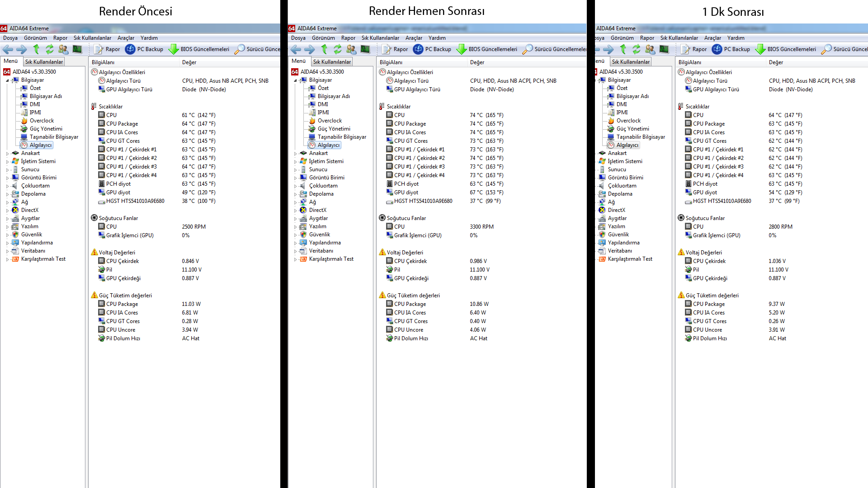Open PC Backup in Render Öncesi window
Viewport: 868px width, 488px height.
coord(144,49)
